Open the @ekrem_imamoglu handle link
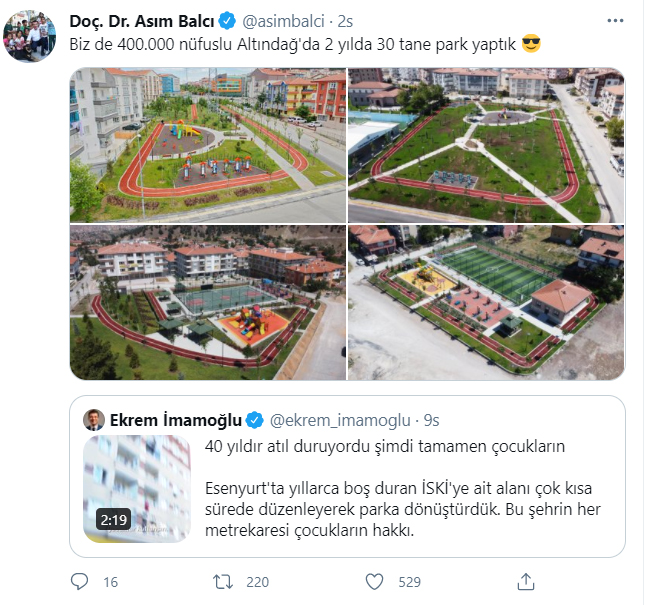Screen dimensions: 656x605 [x=340, y=420]
